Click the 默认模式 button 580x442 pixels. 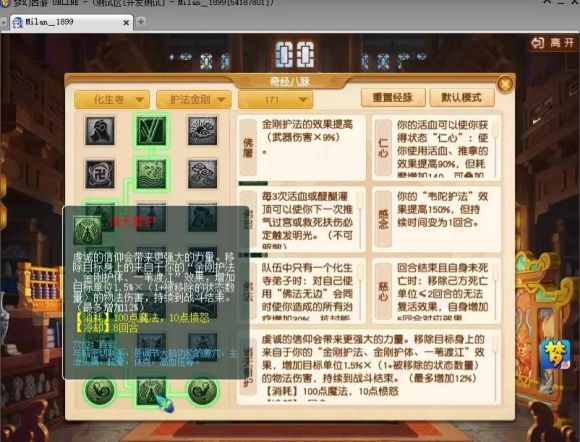click(462, 98)
